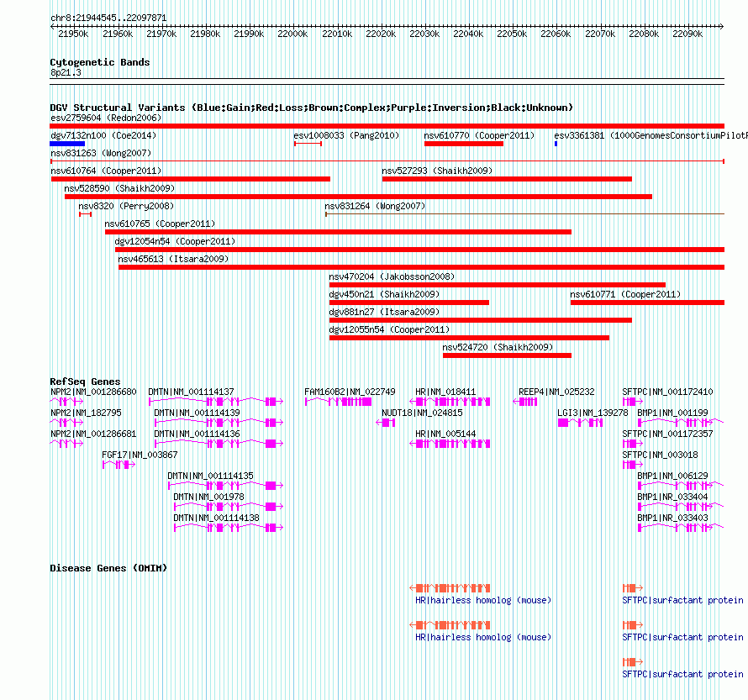Click the 22050k ruler tick label
This screenshot has width=748, height=700.
point(511,34)
